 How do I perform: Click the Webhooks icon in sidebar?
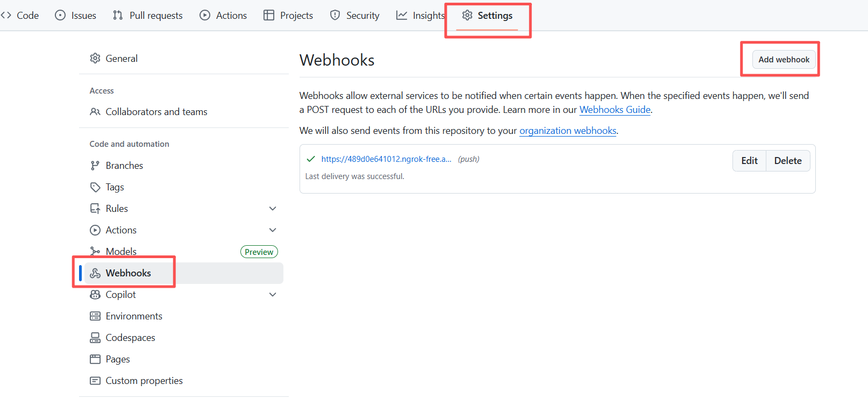tap(95, 273)
